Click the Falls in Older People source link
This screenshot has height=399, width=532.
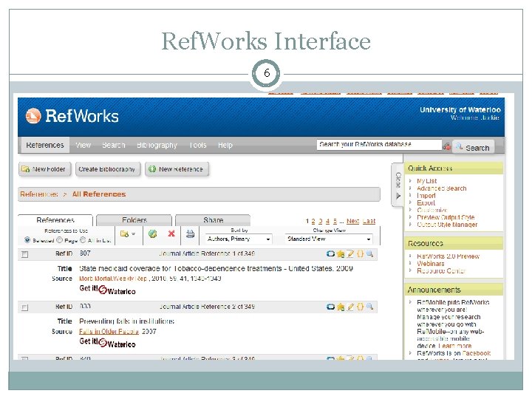(x=109, y=332)
